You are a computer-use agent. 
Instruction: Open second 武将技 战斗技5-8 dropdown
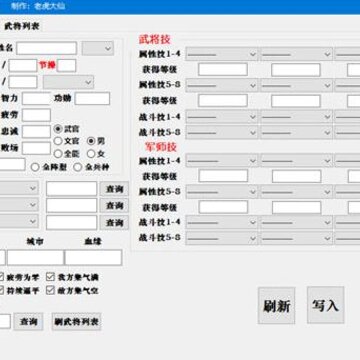(296, 133)
